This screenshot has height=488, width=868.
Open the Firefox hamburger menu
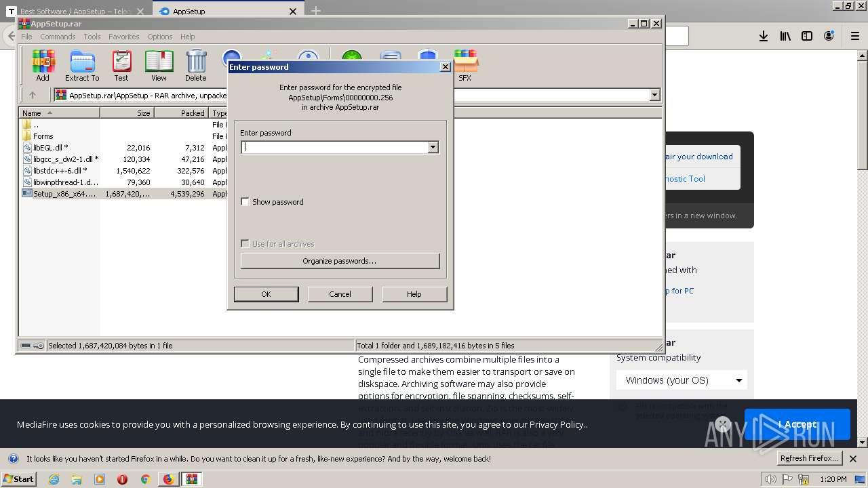tap(854, 36)
